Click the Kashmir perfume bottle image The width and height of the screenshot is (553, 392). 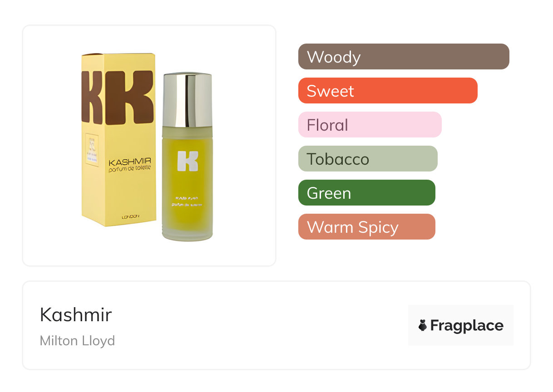tap(187, 157)
